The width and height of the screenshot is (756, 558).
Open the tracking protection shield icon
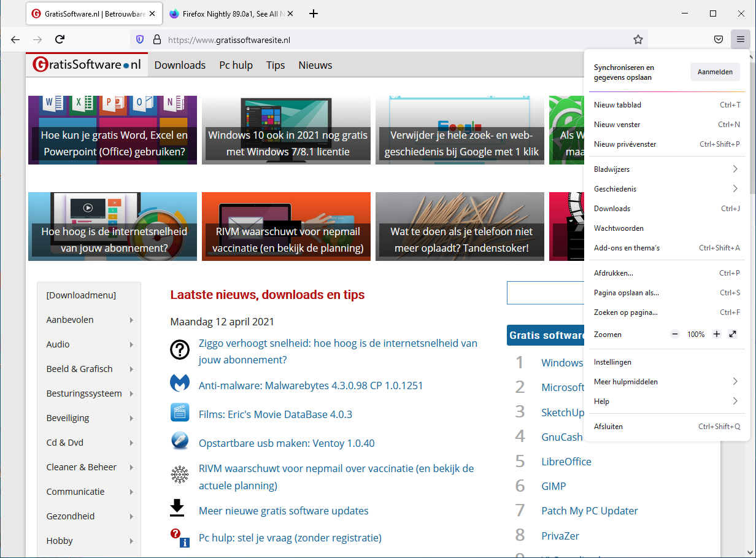[141, 39]
